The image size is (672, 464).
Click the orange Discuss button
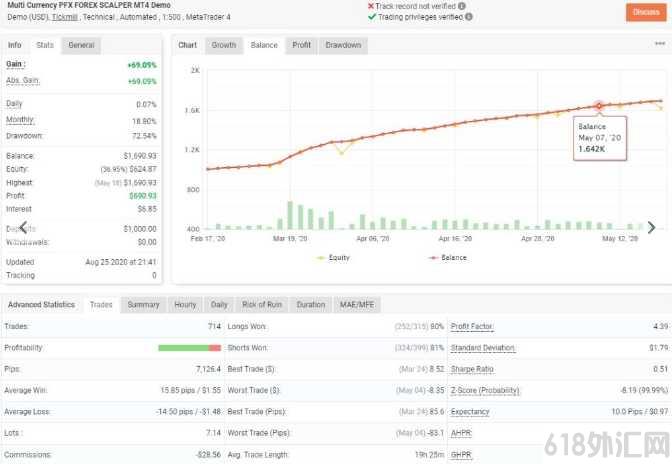pyautogui.click(x=646, y=12)
